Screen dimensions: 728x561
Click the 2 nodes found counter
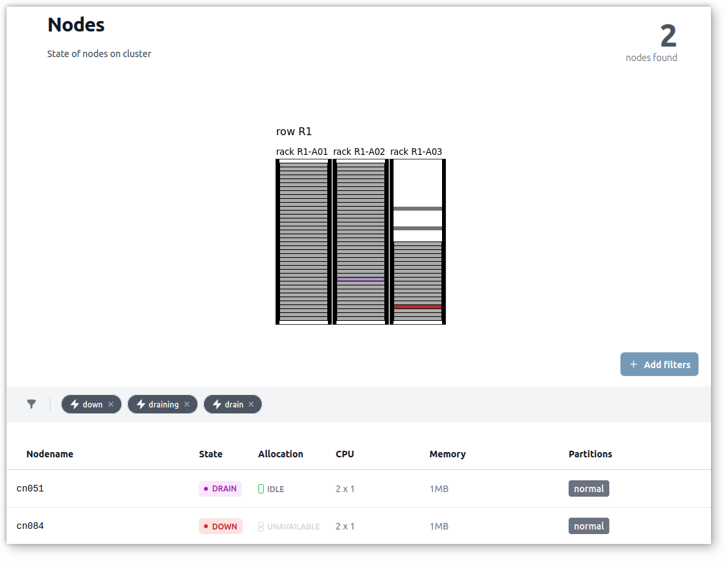click(652, 43)
